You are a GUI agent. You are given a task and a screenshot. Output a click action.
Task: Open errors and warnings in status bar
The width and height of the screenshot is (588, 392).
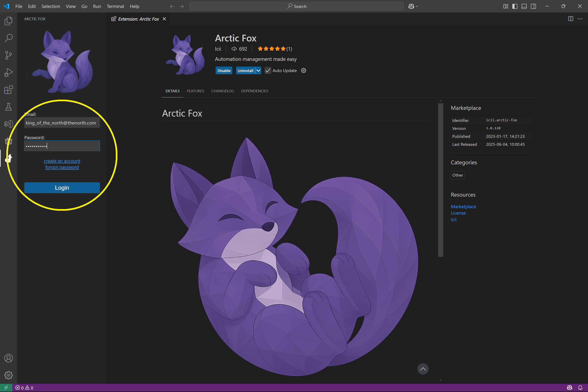click(24, 388)
